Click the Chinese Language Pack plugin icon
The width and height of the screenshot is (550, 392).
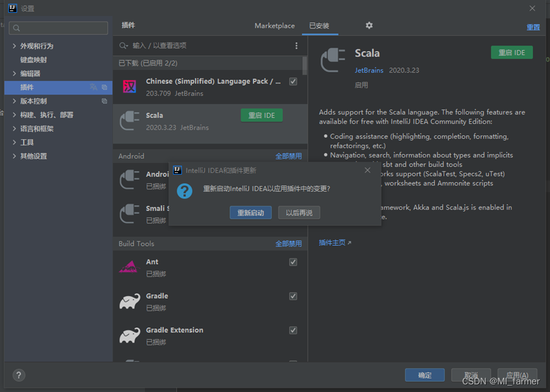click(x=130, y=85)
